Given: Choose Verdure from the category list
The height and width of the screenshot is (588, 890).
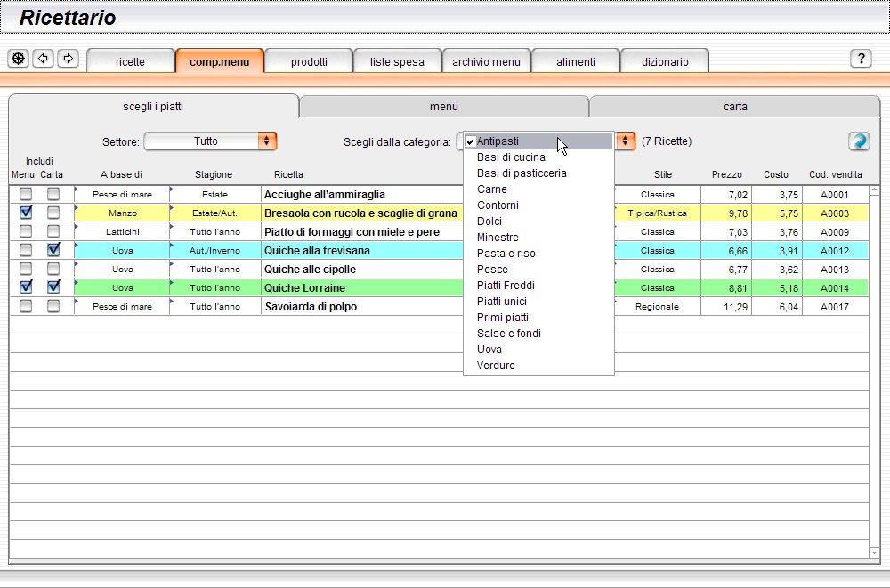Looking at the screenshot, I should [538, 365].
